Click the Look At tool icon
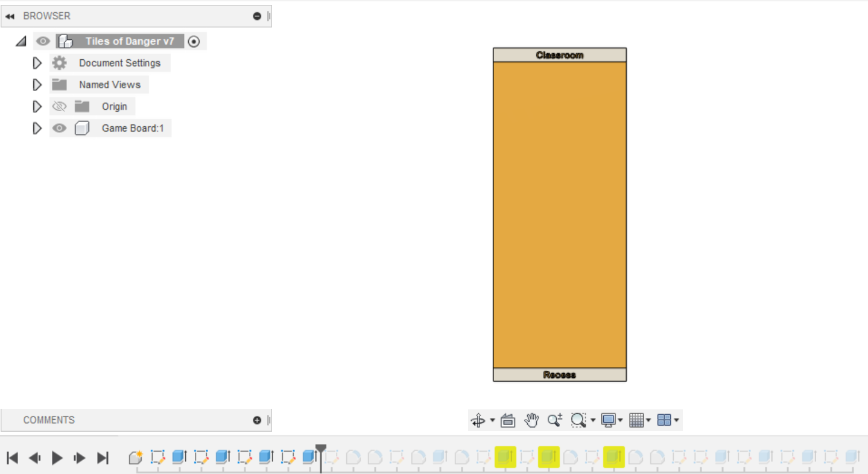Screen dimensions: 868x474 [x=508, y=420]
